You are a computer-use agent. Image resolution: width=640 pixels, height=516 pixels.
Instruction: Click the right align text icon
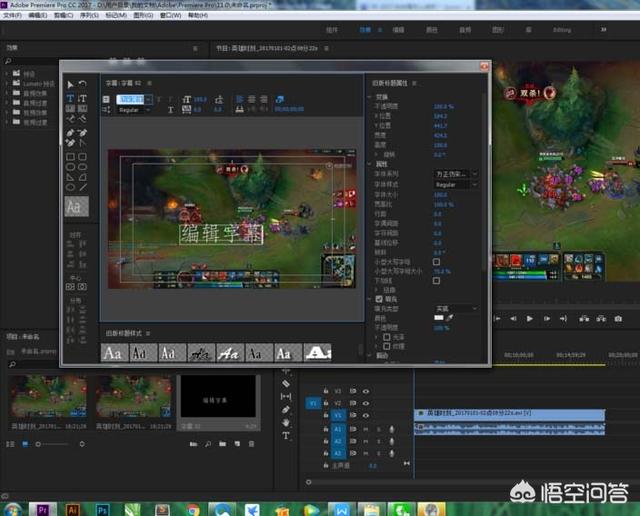[x=264, y=99]
